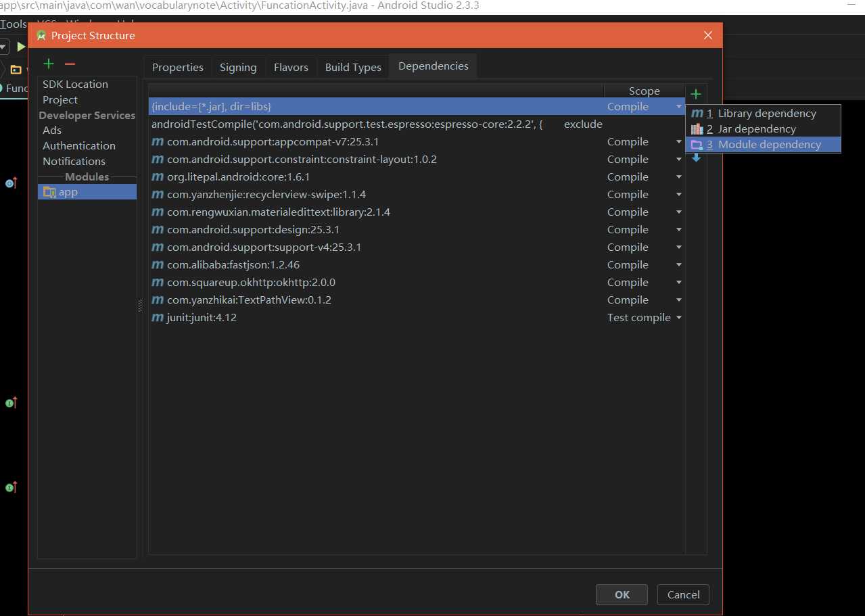Open scope dropdown for materialedittext library
The image size is (865, 616).
click(678, 212)
